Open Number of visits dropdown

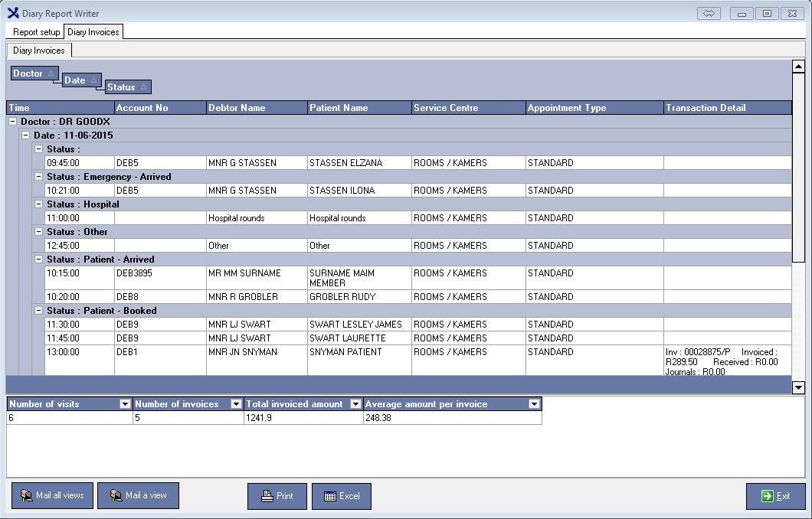125,404
